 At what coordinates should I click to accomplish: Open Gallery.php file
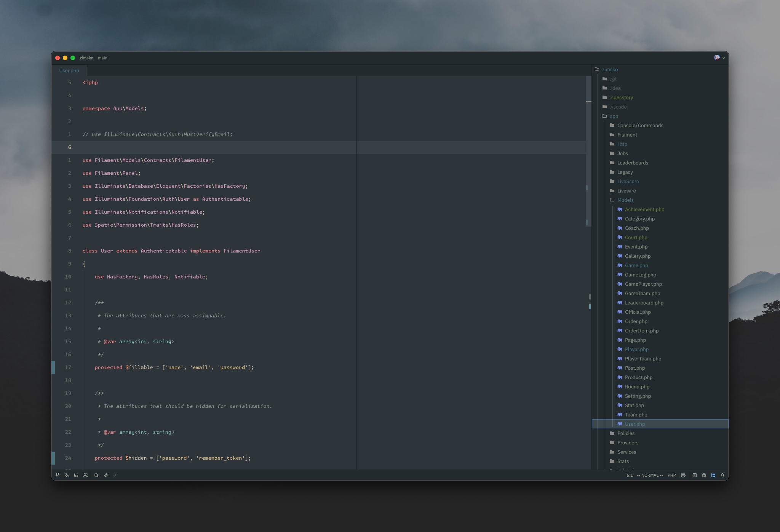[660, 256]
